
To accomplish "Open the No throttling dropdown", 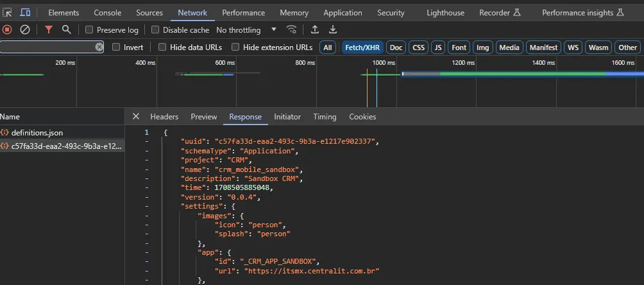I will click(x=246, y=30).
